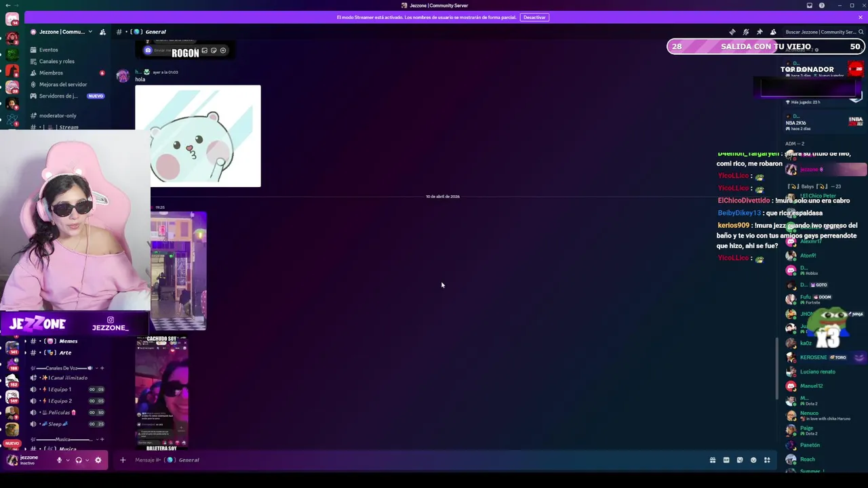Screen dimensions: 868x488
Task: Add channel to Musica category with plus
Action: 102,439
